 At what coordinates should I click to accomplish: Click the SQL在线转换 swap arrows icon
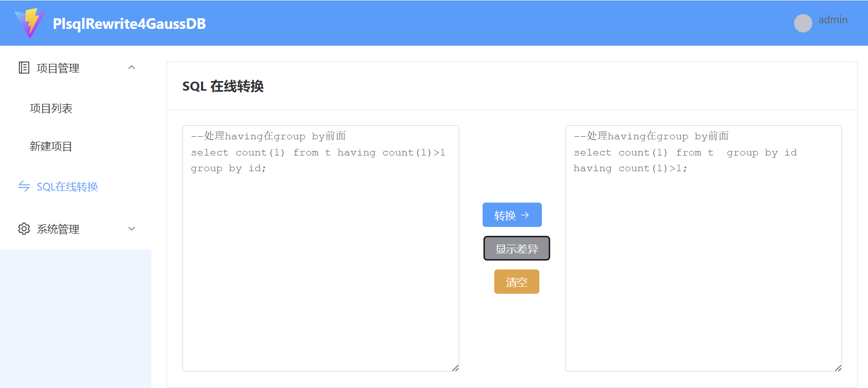(24, 186)
